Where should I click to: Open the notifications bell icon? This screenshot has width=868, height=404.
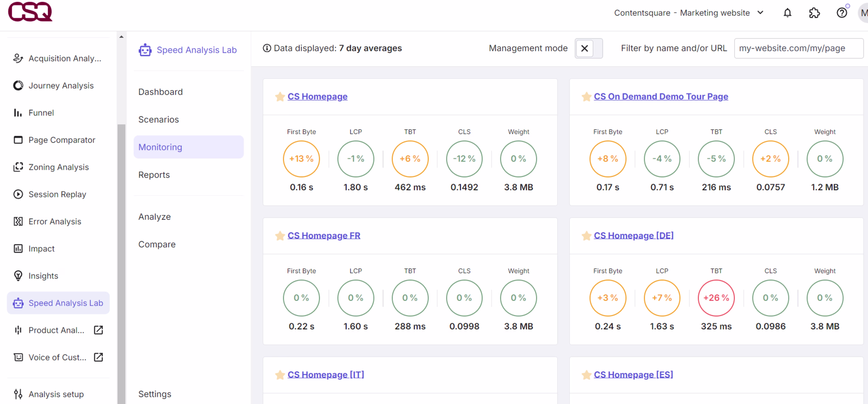(x=787, y=13)
